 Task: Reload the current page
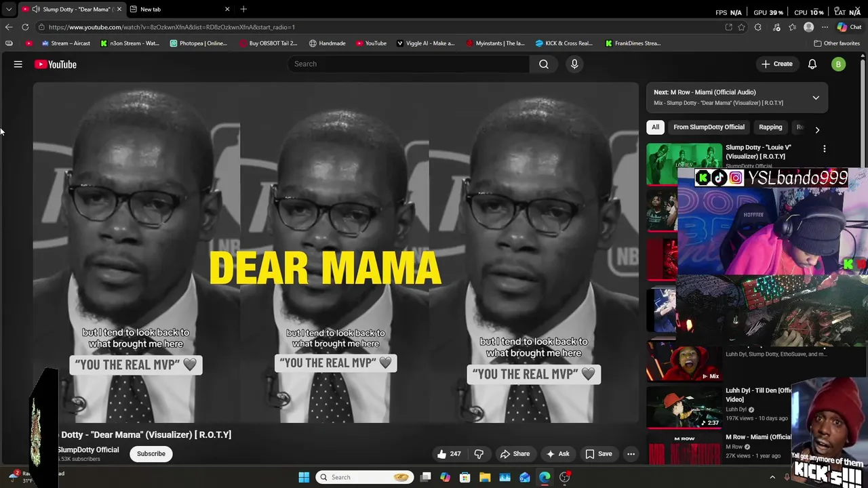[x=25, y=27]
